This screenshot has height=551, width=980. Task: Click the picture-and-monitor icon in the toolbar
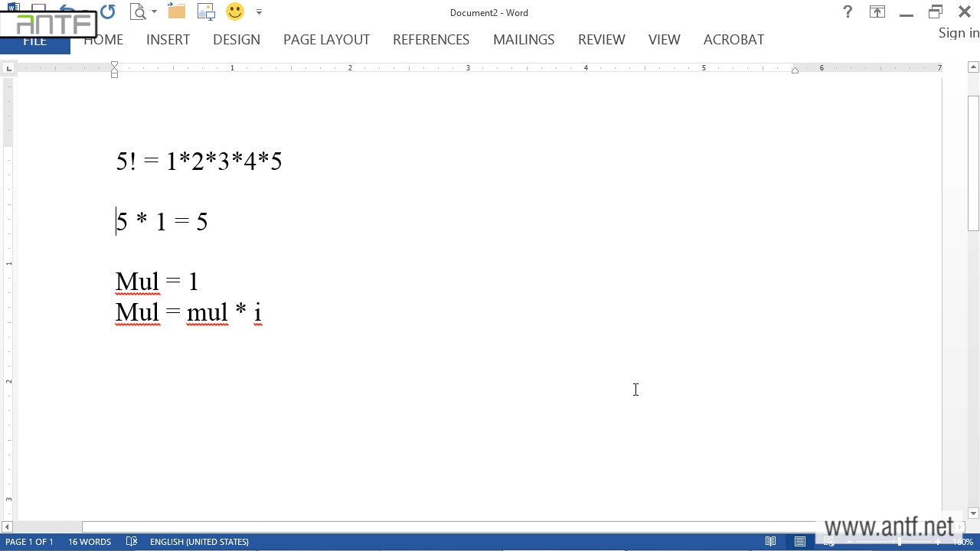tap(206, 11)
